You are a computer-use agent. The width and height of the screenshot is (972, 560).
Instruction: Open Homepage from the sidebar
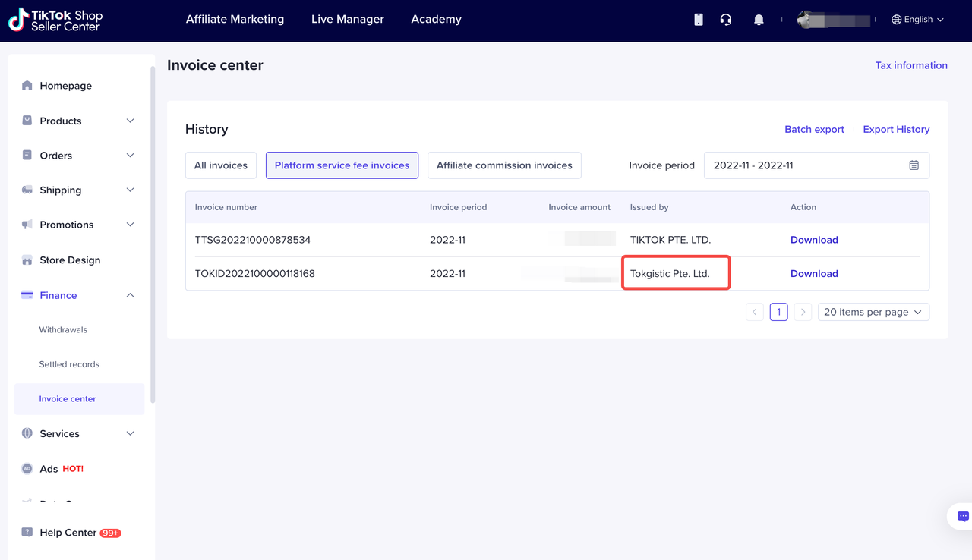coord(65,86)
